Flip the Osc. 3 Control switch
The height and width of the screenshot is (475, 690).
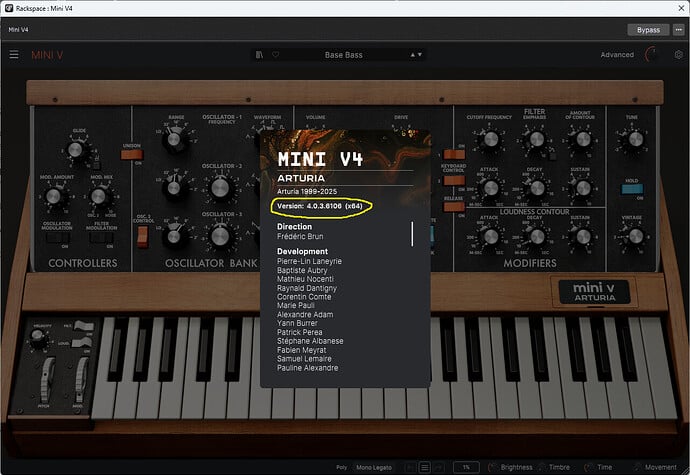pos(142,236)
